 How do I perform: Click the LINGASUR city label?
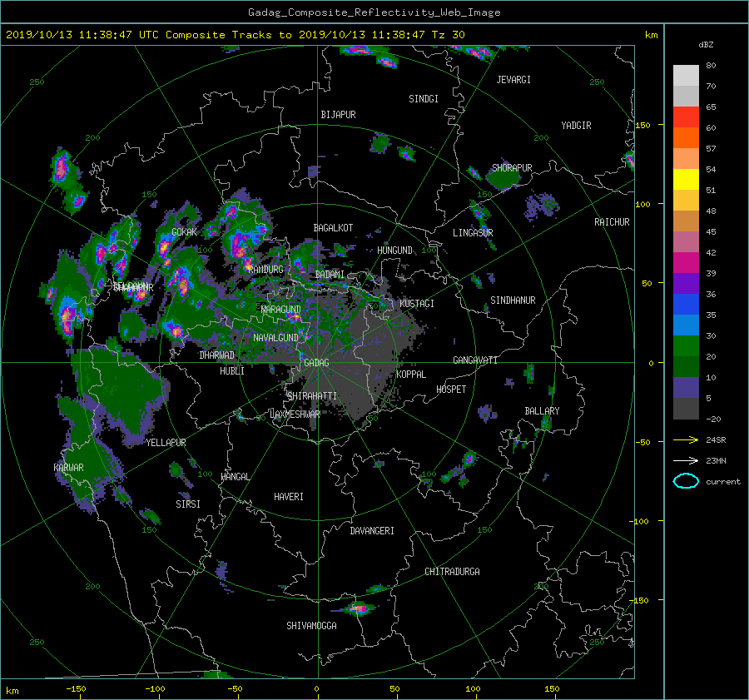[473, 233]
